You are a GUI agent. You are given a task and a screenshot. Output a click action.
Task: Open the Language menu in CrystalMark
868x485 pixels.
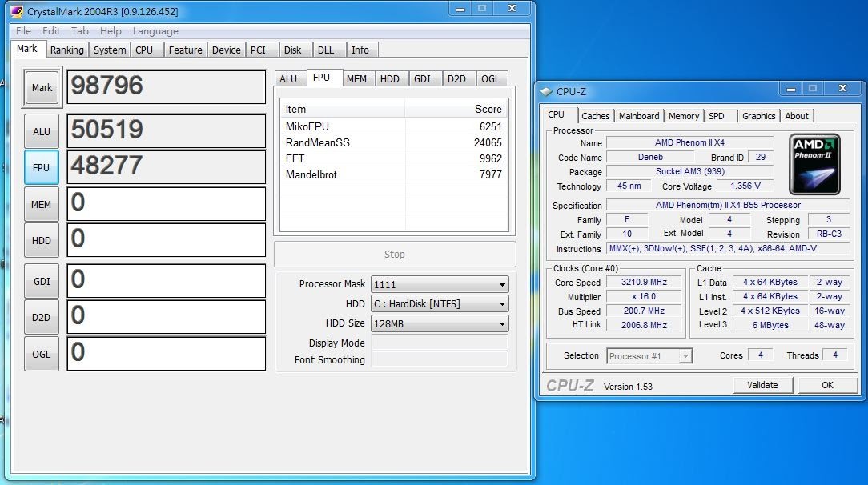[x=155, y=31]
